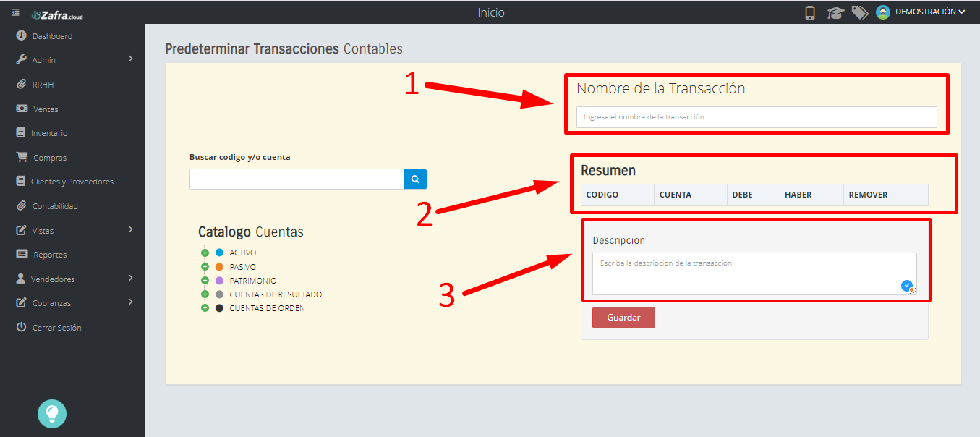Open the graduation cap tutorials icon

tap(835, 12)
